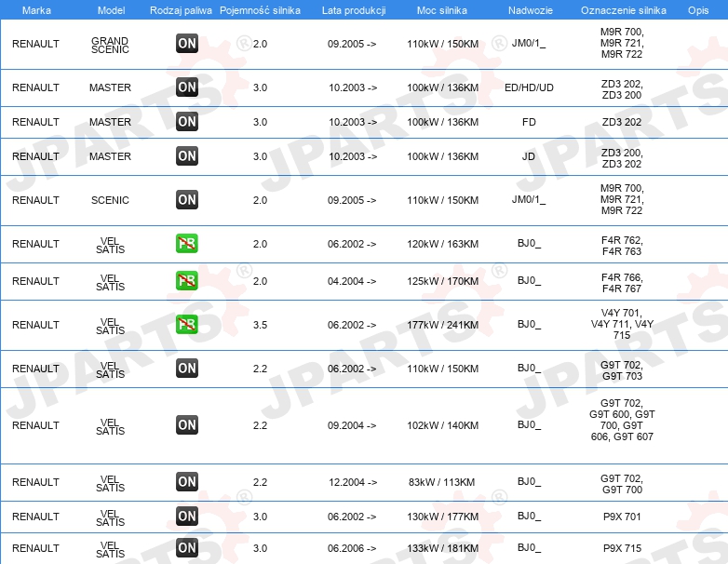Click ON diesel icon in the Scenic row
This screenshot has height=564, width=728.
[187, 199]
